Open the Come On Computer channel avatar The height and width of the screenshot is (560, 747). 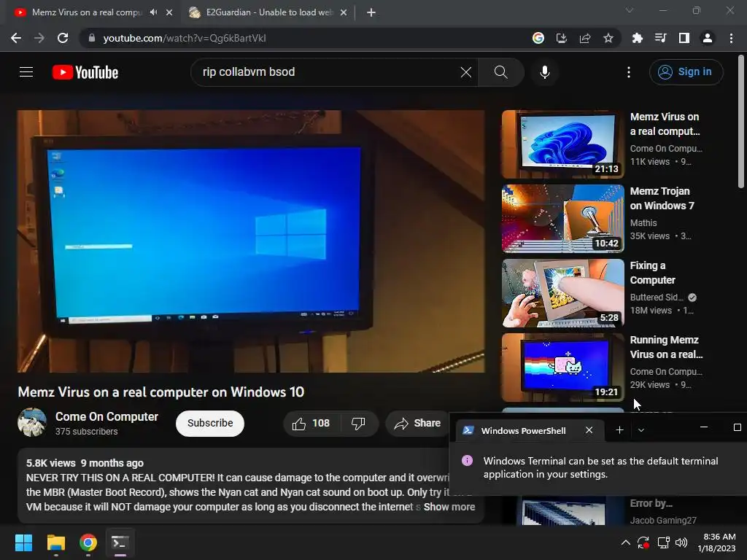pyautogui.click(x=32, y=422)
